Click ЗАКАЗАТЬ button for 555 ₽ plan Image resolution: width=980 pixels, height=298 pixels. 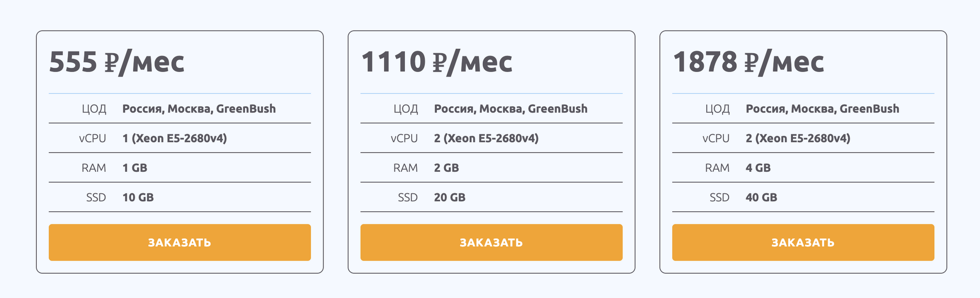(179, 243)
